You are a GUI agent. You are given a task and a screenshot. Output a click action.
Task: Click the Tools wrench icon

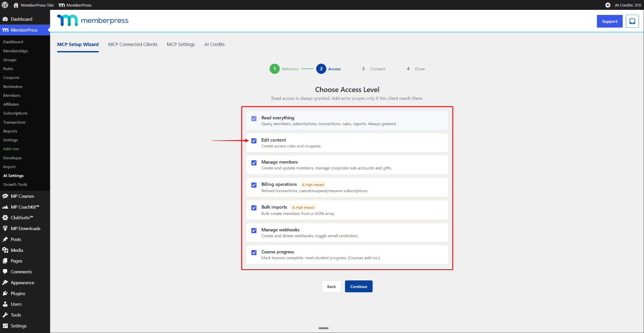tap(5, 315)
